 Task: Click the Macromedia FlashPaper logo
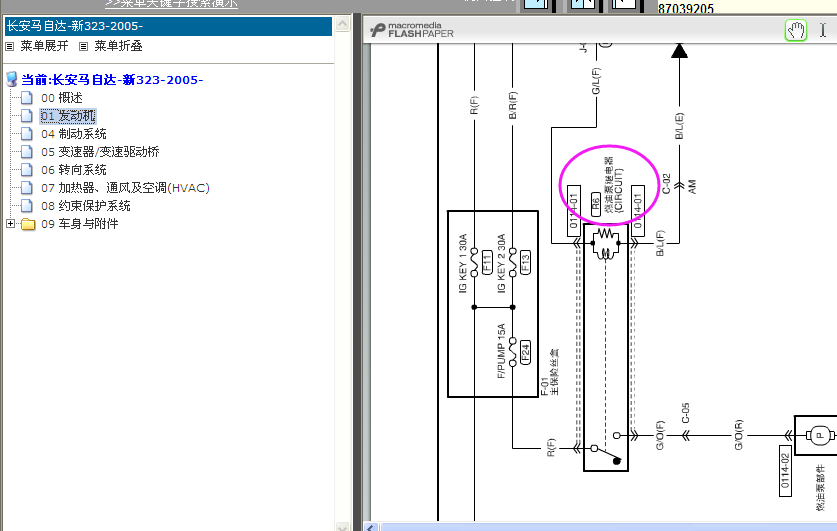pyautogui.click(x=411, y=30)
